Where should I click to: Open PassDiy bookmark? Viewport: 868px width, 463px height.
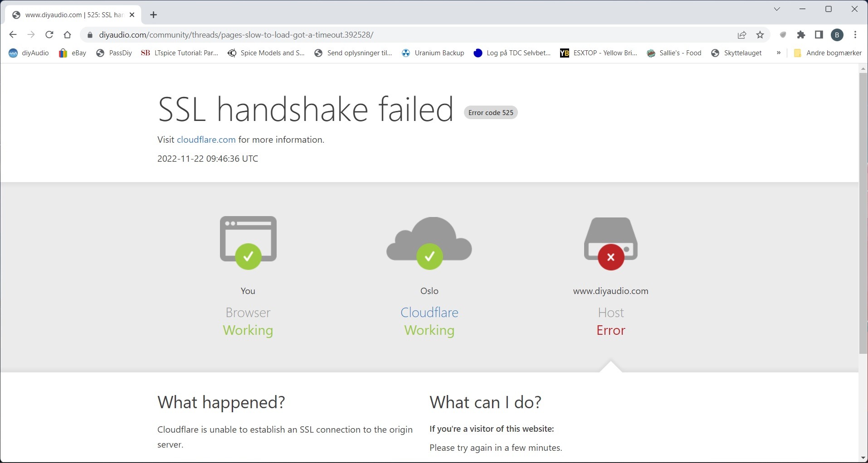(114, 53)
